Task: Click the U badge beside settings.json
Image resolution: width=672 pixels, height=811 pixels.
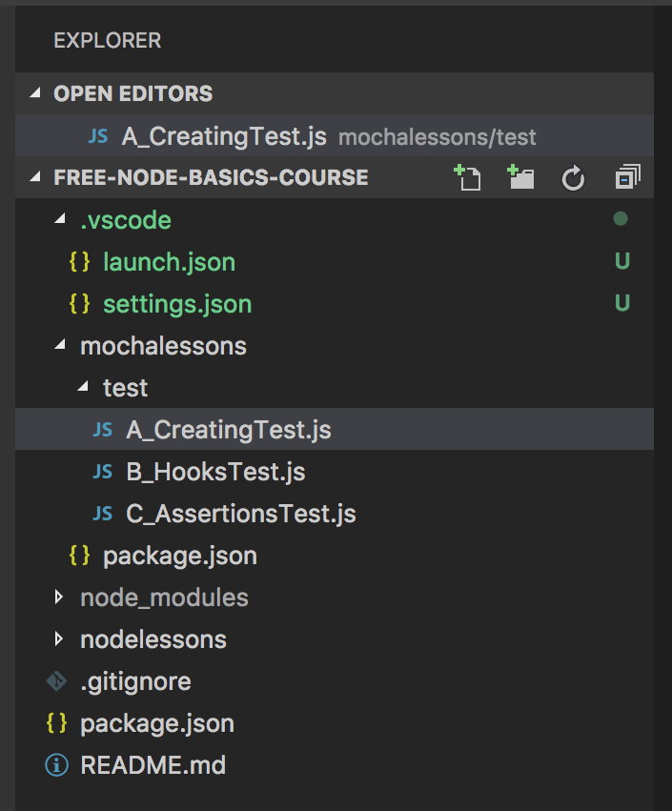Action: (x=622, y=303)
